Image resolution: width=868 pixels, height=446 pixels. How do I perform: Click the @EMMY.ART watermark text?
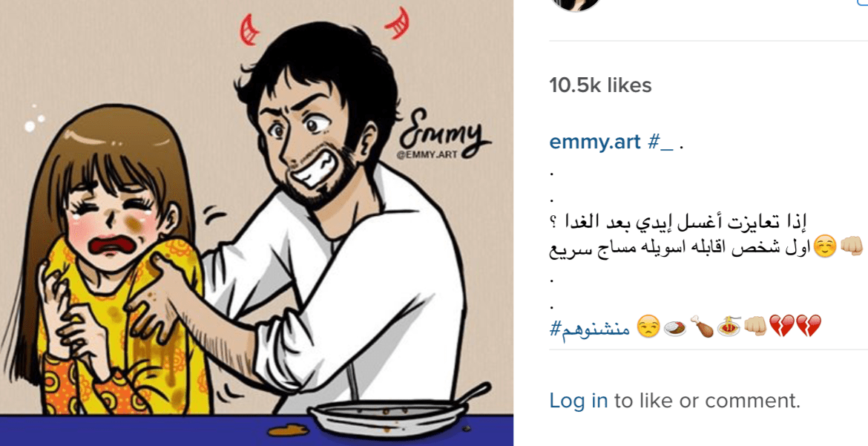pos(427,154)
